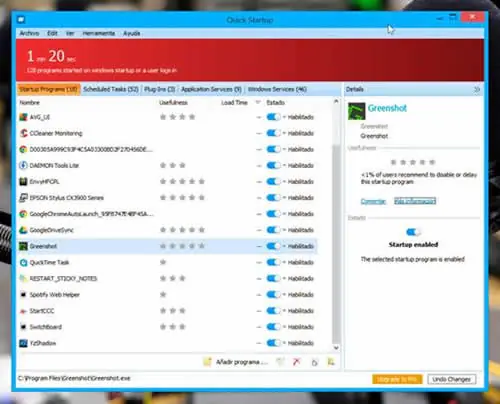The height and width of the screenshot is (404, 500).
Task: Click the Undo Changes button
Action: pyautogui.click(x=452, y=379)
